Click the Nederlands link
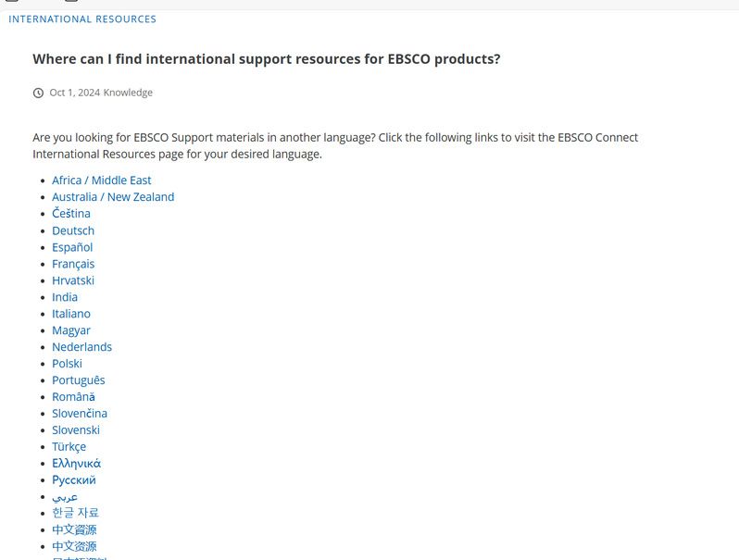 tap(81, 347)
